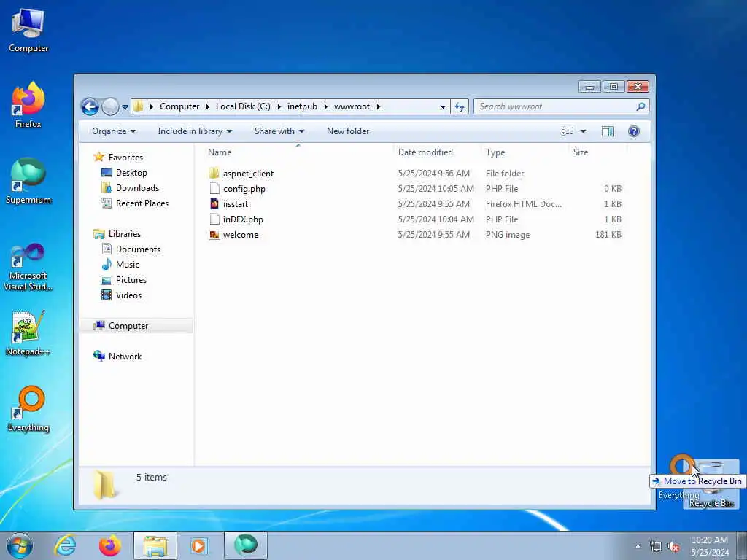The width and height of the screenshot is (747, 560).
Task: Open the Pictures library
Action: pyautogui.click(x=124, y=279)
